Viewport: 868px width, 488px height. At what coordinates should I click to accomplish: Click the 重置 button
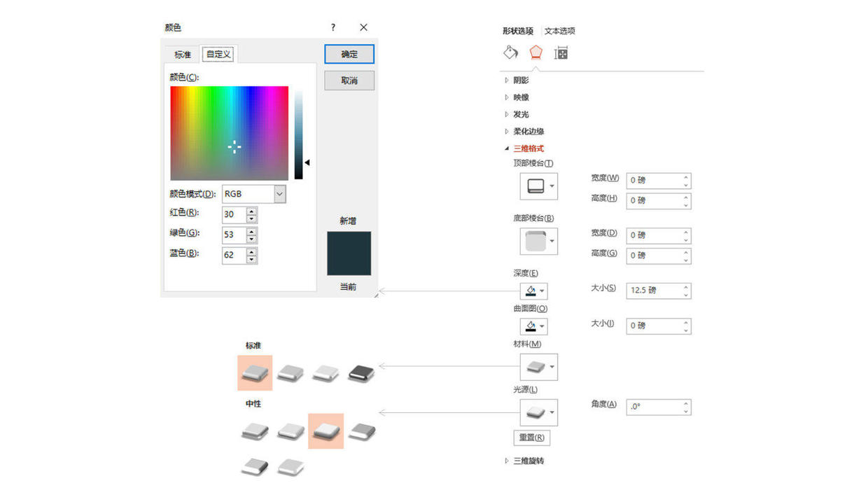click(x=531, y=438)
